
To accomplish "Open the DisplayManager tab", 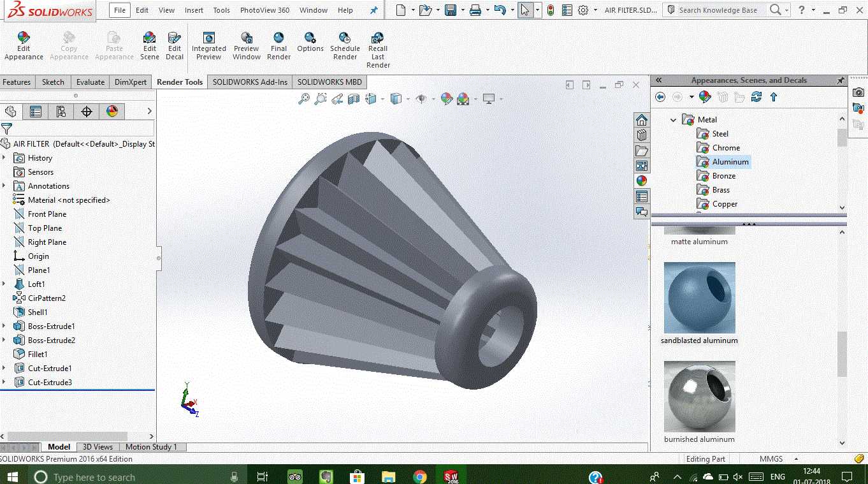I will tap(112, 112).
